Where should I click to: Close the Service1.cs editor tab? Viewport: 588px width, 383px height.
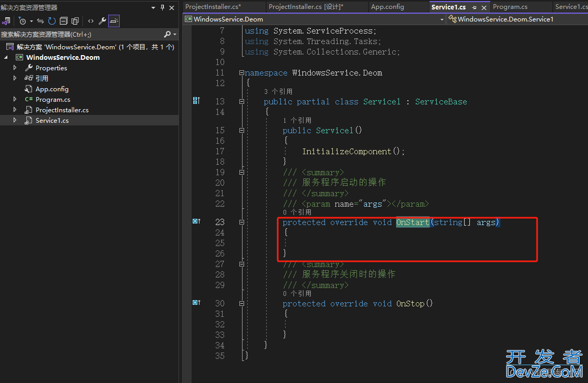point(484,7)
